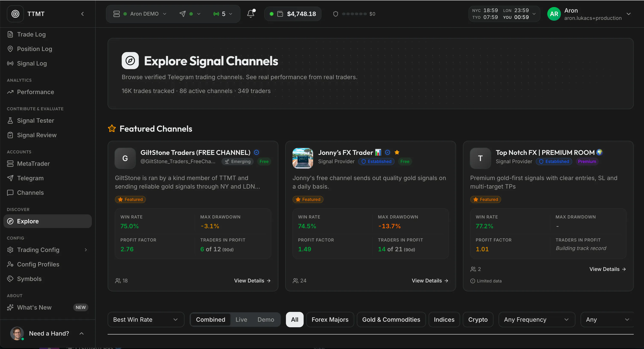The image size is (644, 349).
Task: Filter by Crypto
Action: pyautogui.click(x=478, y=320)
